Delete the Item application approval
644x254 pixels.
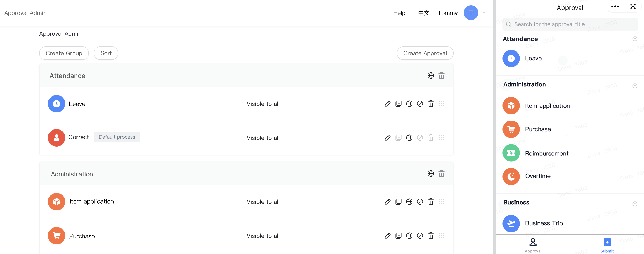click(431, 202)
